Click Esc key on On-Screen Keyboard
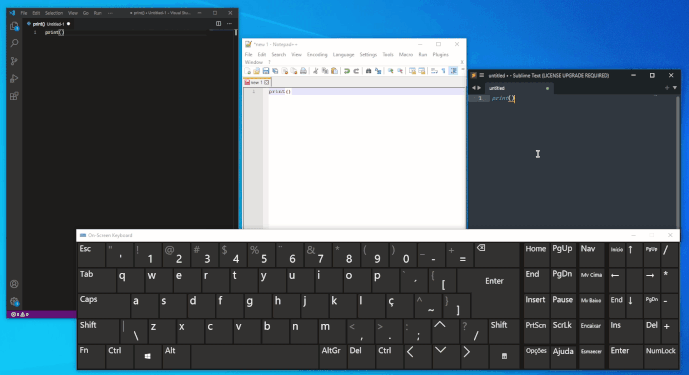 tap(91, 255)
